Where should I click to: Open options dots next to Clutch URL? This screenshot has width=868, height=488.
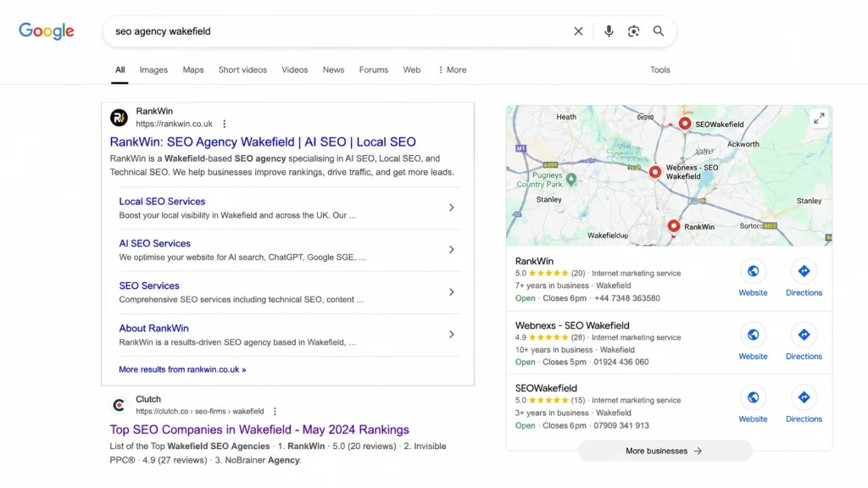[x=275, y=411]
